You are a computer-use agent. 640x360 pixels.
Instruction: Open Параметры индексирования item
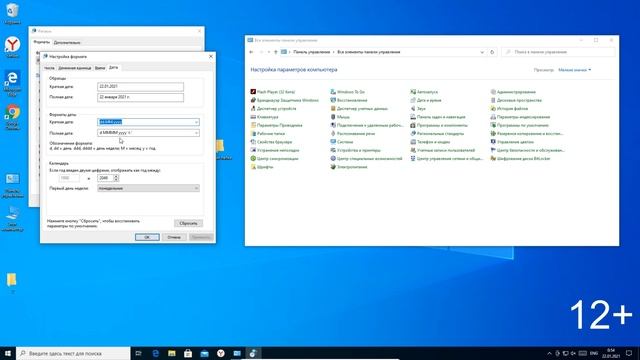pos(520,117)
